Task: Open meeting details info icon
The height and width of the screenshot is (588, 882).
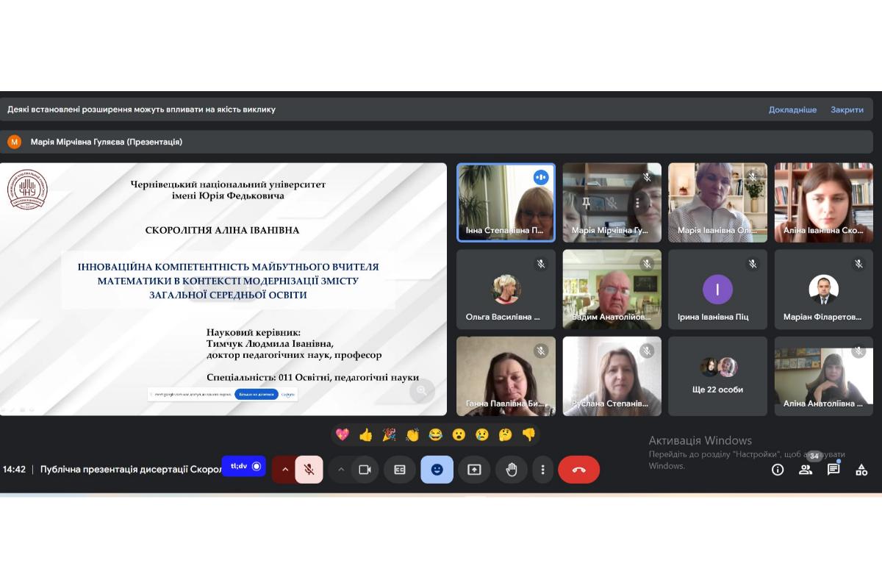Action: coord(778,470)
